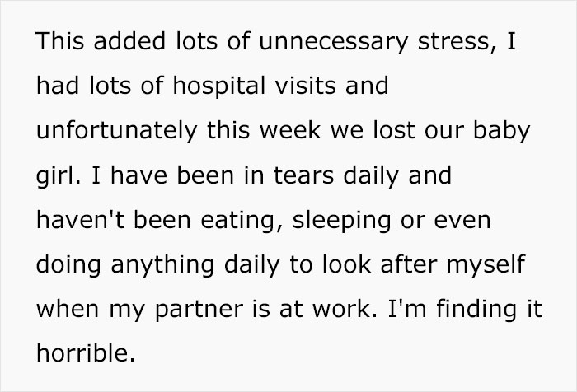577x392 pixels.
Task: Click the word "girl" in the fourth line
Action: click(54, 176)
